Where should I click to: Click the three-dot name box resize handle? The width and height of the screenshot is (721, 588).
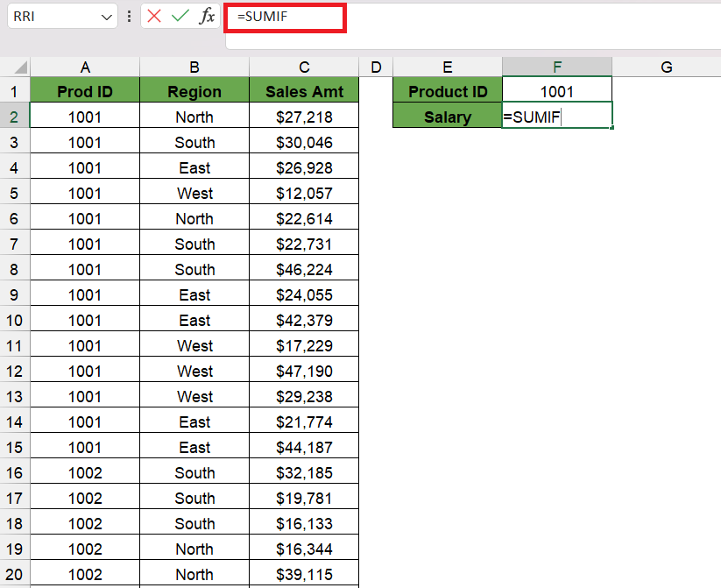[129, 17]
